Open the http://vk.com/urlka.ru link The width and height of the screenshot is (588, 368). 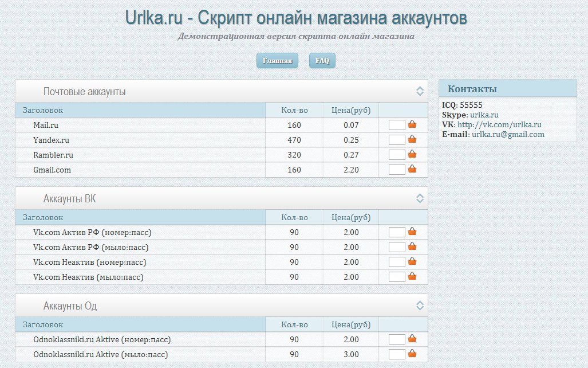499,124
